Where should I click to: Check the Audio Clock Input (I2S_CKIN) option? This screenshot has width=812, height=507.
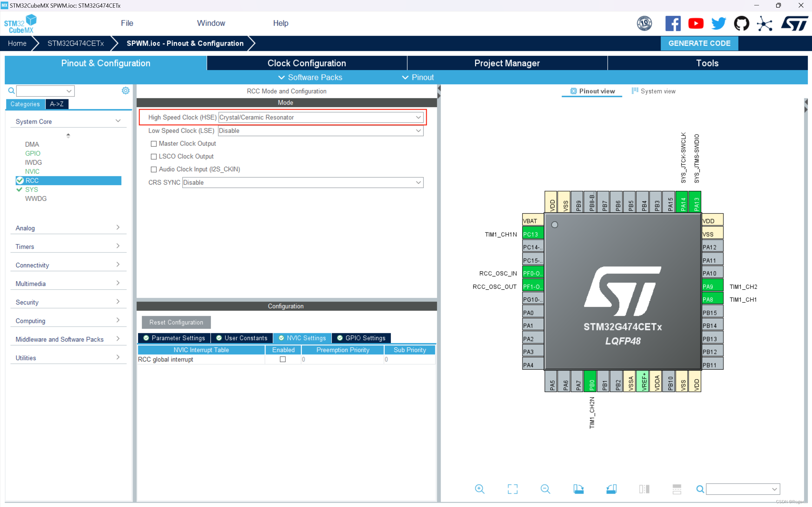click(154, 169)
